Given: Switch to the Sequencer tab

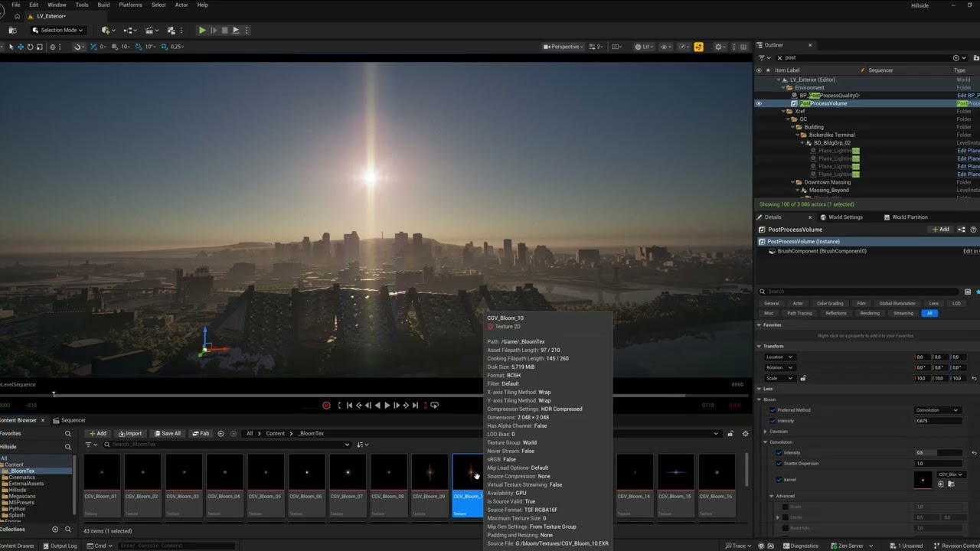Looking at the screenshot, I should pos(69,420).
